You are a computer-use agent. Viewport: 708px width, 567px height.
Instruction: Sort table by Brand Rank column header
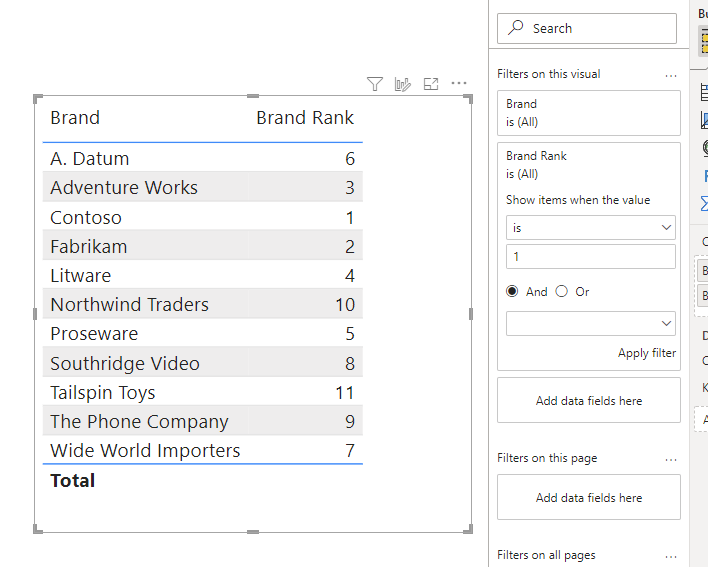[x=304, y=118]
